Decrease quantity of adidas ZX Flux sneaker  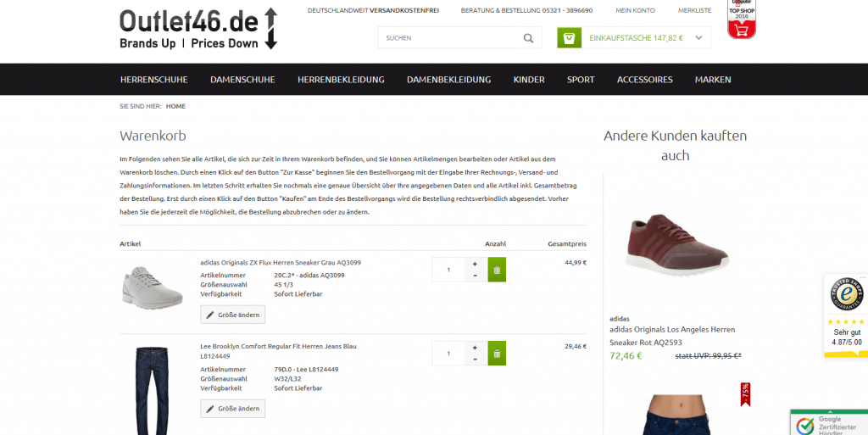tap(475, 276)
